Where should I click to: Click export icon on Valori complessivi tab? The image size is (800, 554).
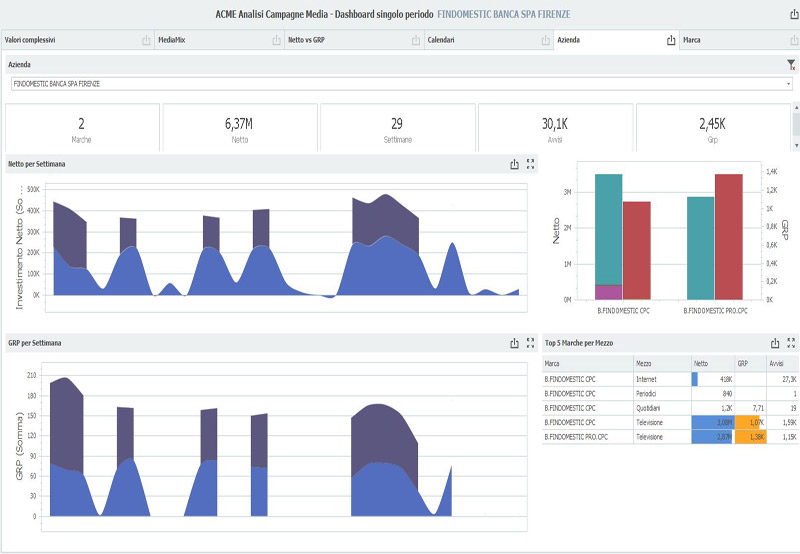click(146, 41)
